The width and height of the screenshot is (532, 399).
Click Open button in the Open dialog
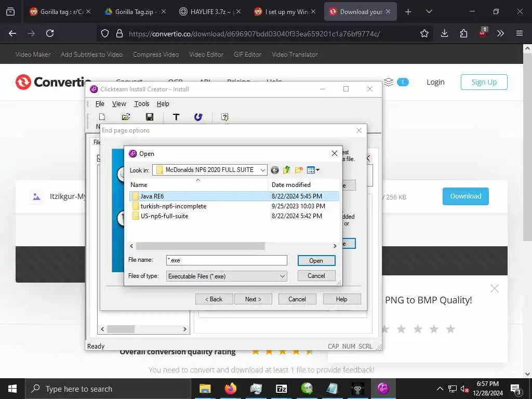click(316, 261)
